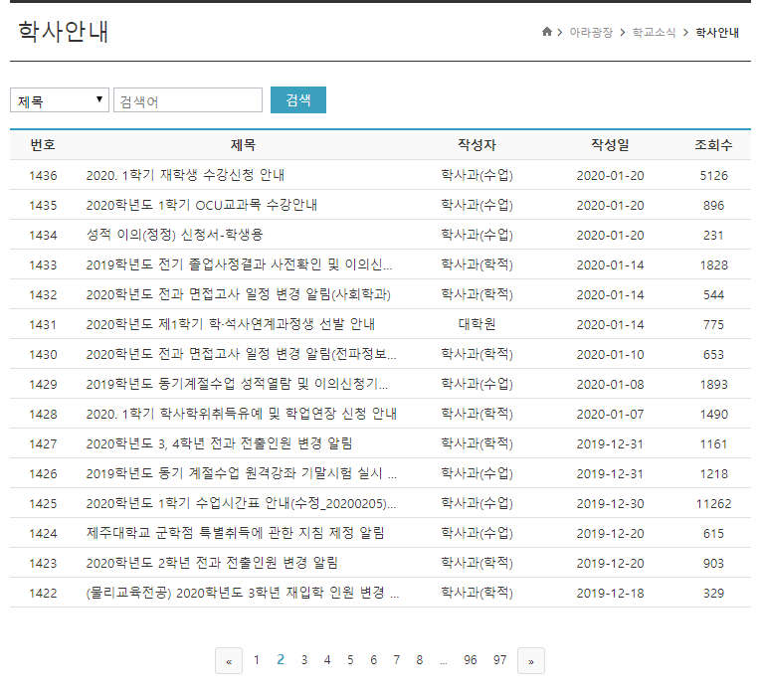
Task: Click the home icon in breadcrumb
Action: tap(546, 32)
